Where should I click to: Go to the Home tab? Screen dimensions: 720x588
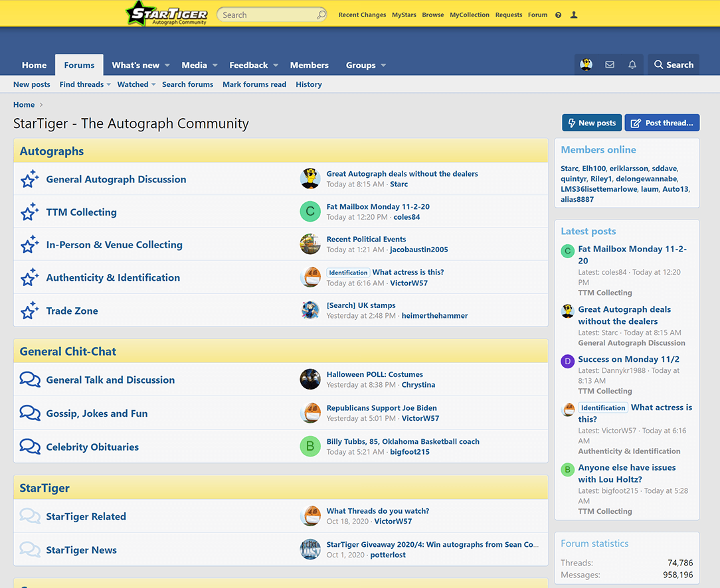coord(34,65)
